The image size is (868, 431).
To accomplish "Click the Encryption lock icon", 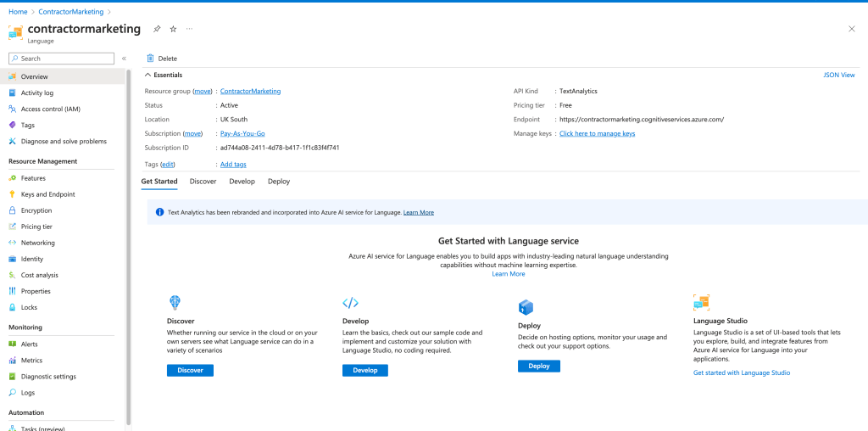I will coord(12,210).
